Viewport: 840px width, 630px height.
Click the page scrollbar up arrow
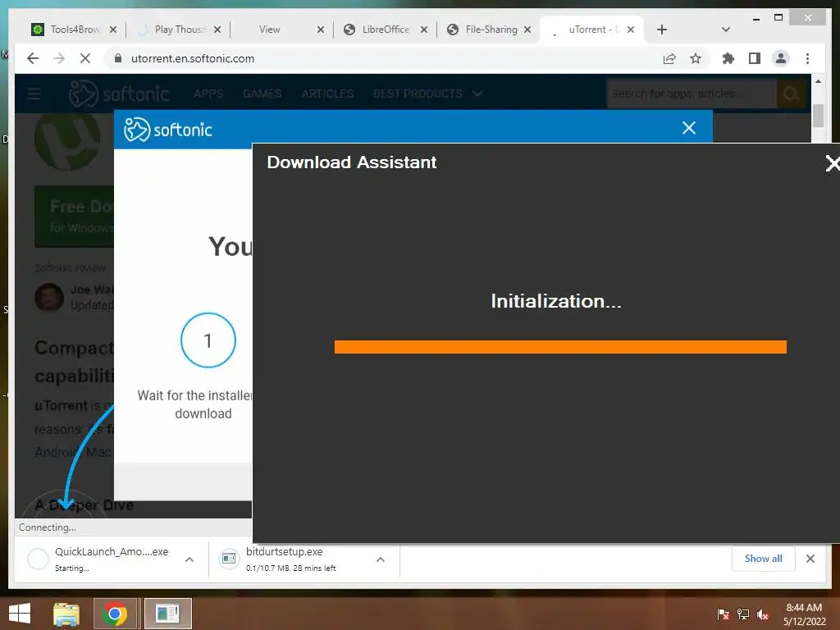click(x=818, y=81)
